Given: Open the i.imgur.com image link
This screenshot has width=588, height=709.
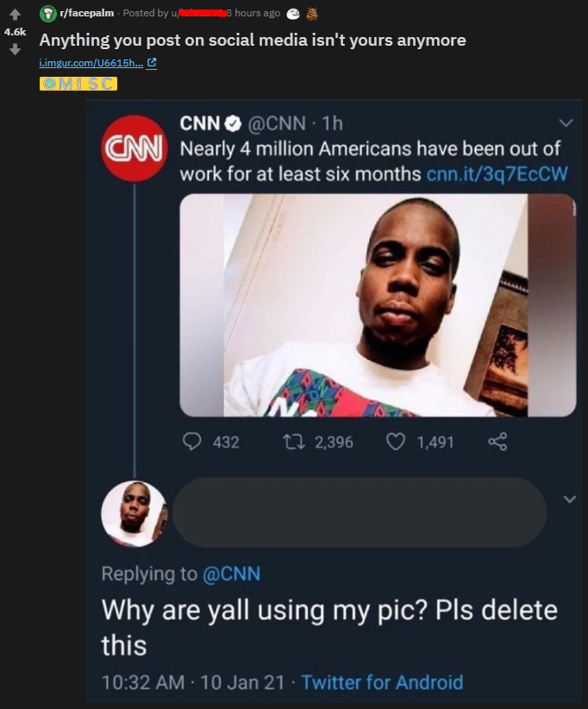Looking at the screenshot, I should pos(91,63).
